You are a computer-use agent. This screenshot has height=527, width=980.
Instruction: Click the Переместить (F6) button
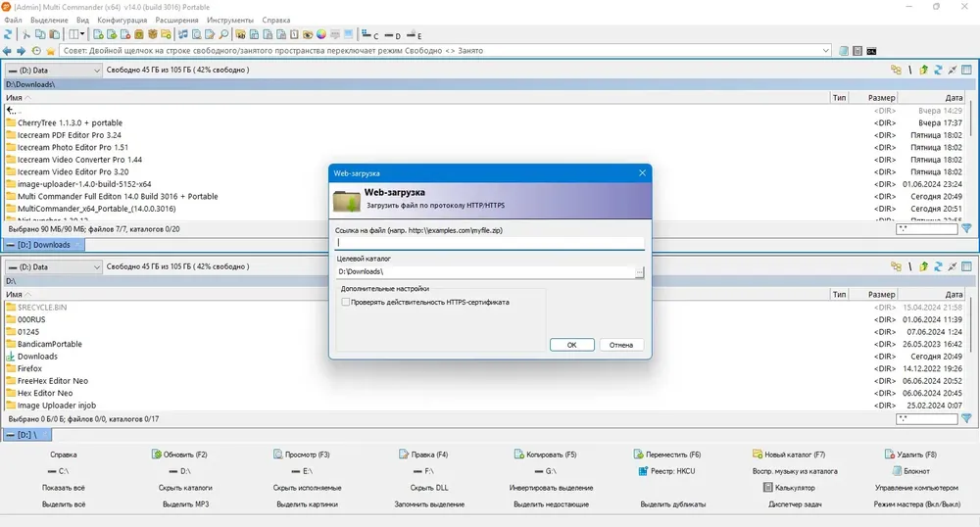pyautogui.click(x=666, y=455)
